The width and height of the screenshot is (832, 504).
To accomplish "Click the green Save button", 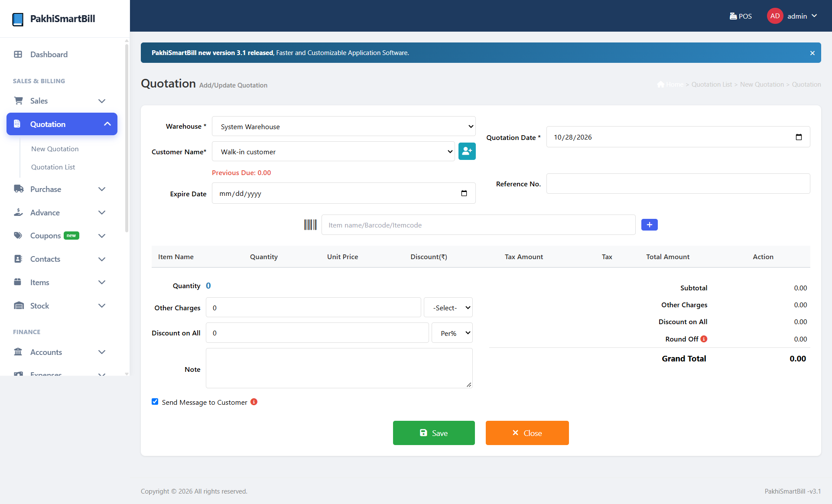I will click(434, 433).
